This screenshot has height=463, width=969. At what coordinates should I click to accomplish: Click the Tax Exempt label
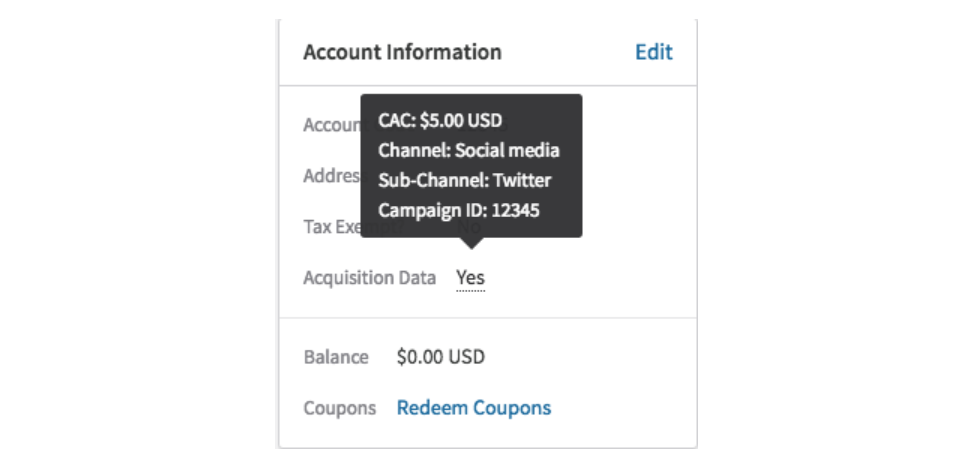pyautogui.click(x=331, y=227)
